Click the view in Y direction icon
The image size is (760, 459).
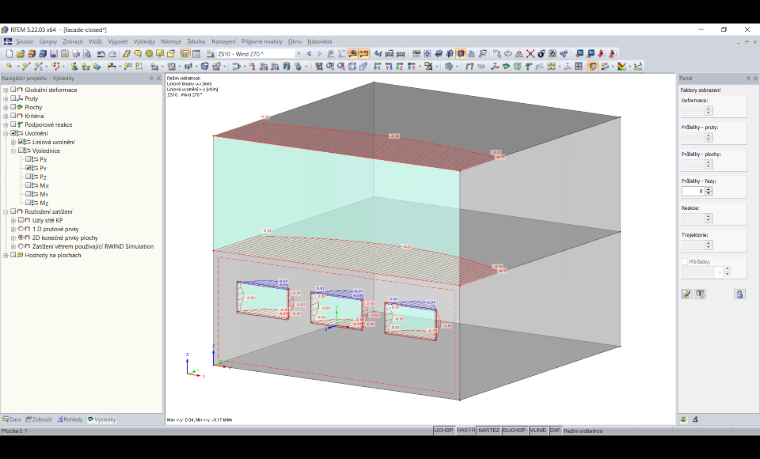tap(389, 66)
